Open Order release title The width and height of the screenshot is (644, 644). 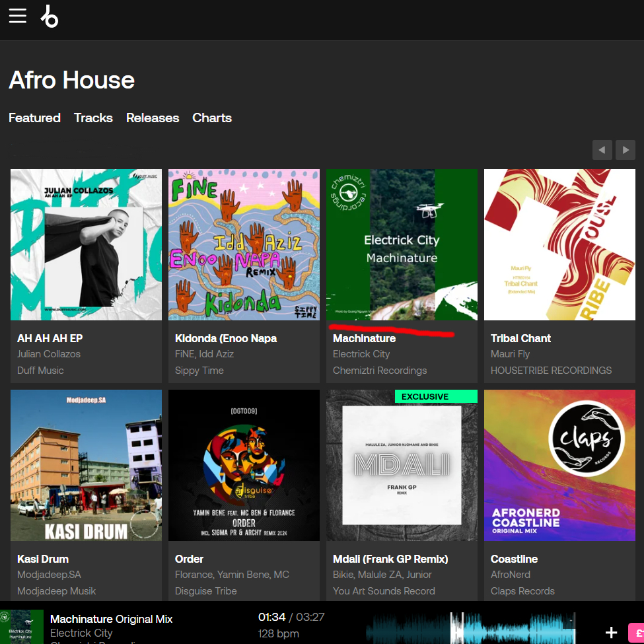[x=189, y=559]
